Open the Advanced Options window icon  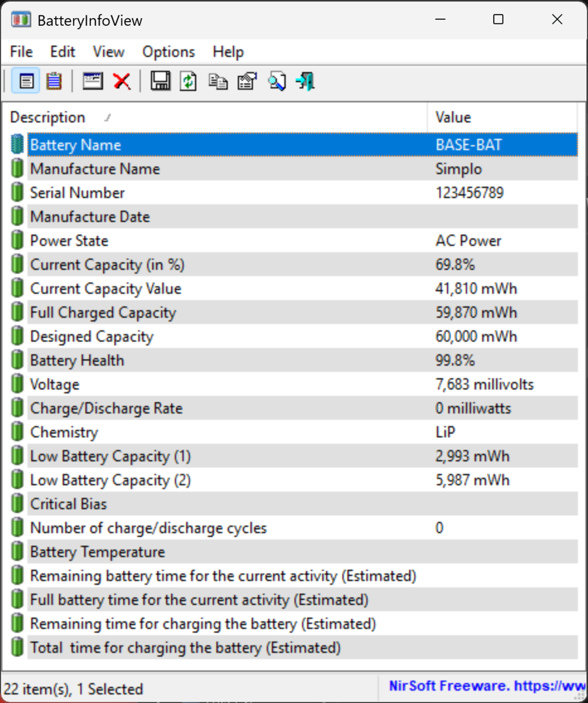tap(93, 81)
